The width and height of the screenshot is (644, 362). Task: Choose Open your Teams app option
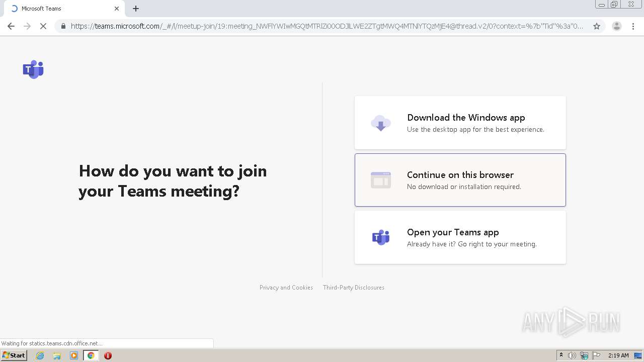460,237
